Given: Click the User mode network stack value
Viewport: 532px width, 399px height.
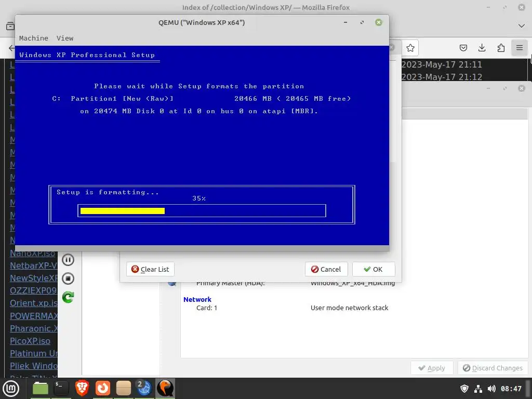Looking at the screenshot, I should [x=350, y=308].
